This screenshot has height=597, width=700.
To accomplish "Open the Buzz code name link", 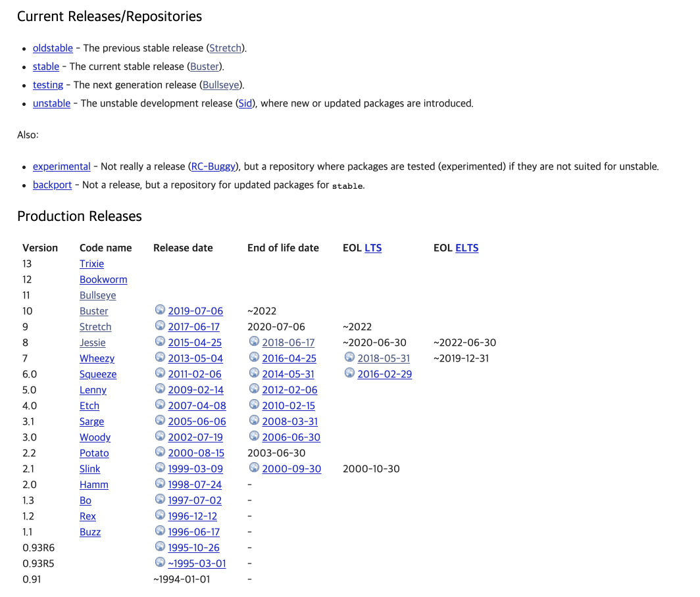I will pos(90,532).
